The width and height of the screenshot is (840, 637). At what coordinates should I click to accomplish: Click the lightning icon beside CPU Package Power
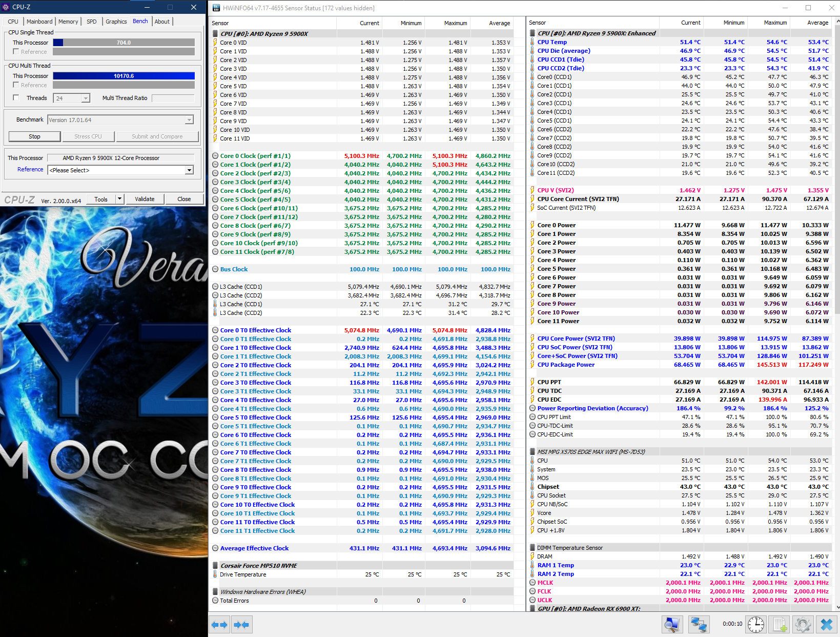point(532,365)
